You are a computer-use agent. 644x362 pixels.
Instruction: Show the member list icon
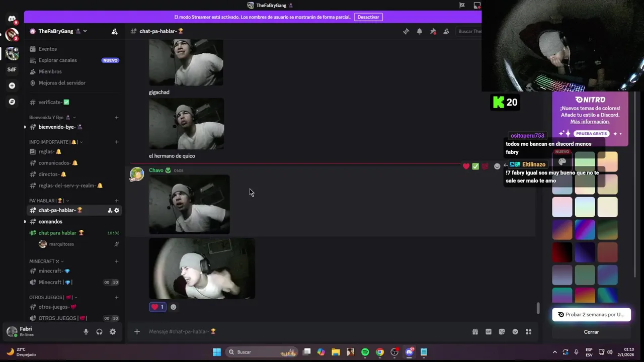[446, 31]
